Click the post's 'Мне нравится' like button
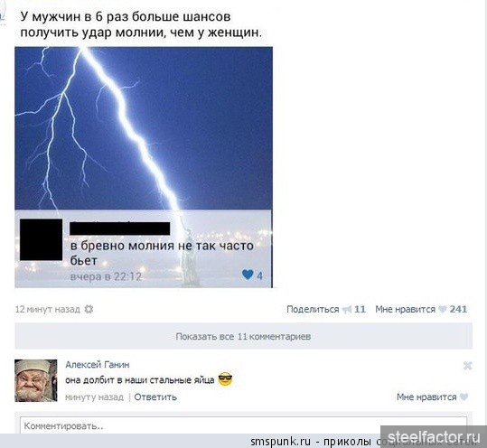The image size is (487, 448). 406,309
